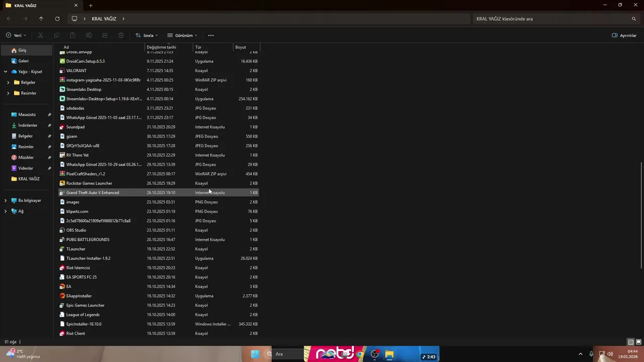Show hidden tray icons chevron
The image size is (644, 362).
[x=580, y=354]
